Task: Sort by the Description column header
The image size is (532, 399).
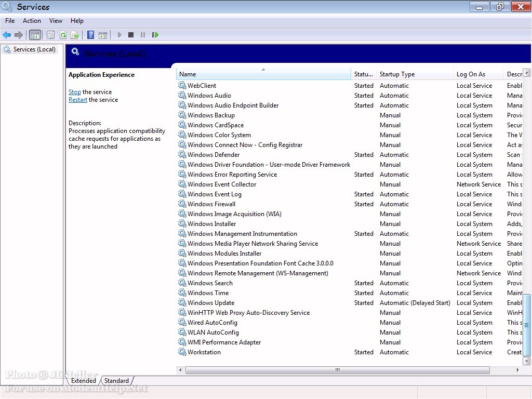Action: tap(514, 74)
